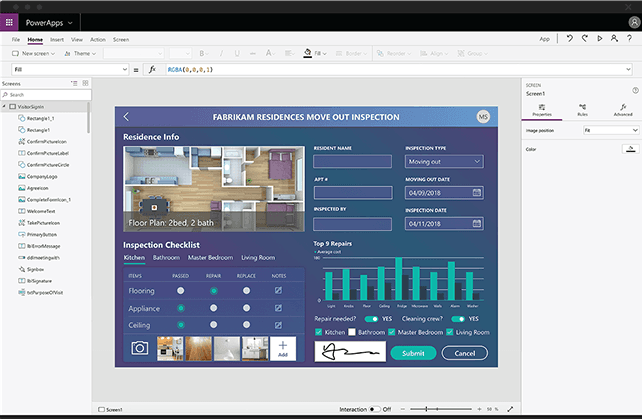Toggle the Interaction Off switch

pyautogui.click(x=374, y=409)
